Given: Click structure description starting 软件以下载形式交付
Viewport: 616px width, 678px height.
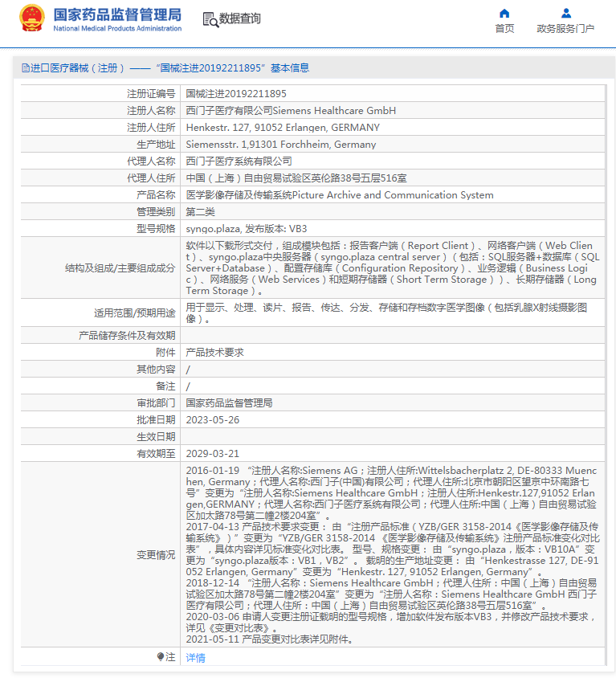Looking at the screenshot, I should pos(393,268).
